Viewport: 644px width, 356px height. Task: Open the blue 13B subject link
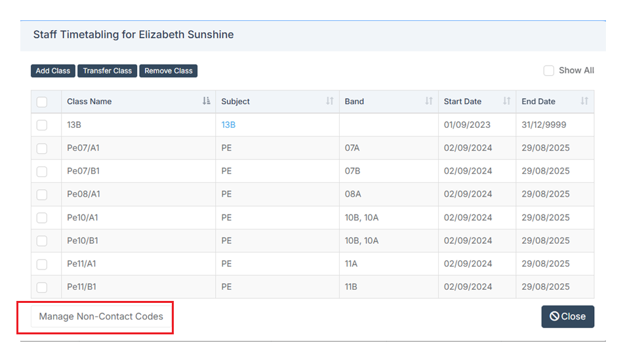pyautogui.click(x=228, y=125)
